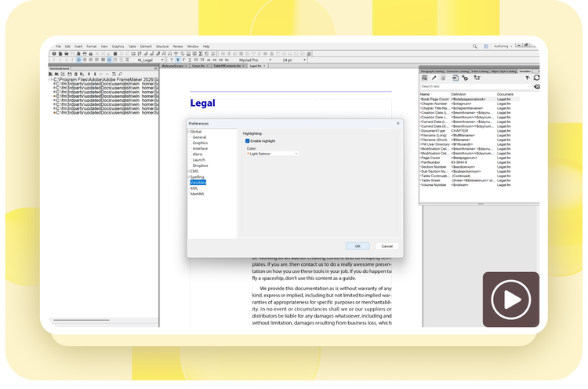
Task: Click the Search text field in Variables panel
Action: [x=476, y=86]
